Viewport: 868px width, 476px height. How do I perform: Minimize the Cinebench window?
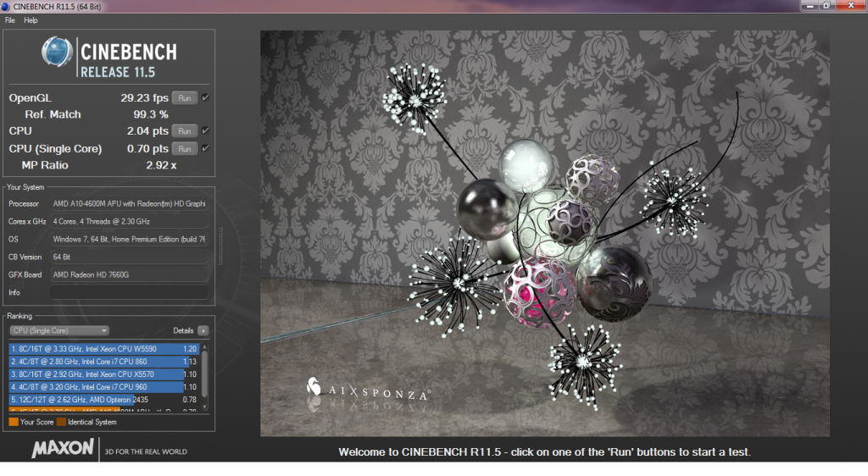point(810,6)
